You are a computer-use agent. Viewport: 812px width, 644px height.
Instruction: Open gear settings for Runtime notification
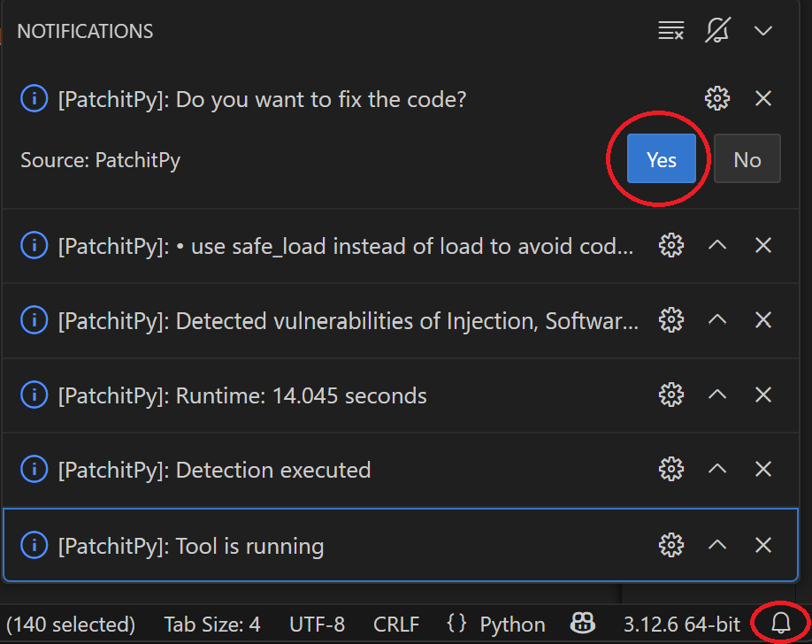671,395
